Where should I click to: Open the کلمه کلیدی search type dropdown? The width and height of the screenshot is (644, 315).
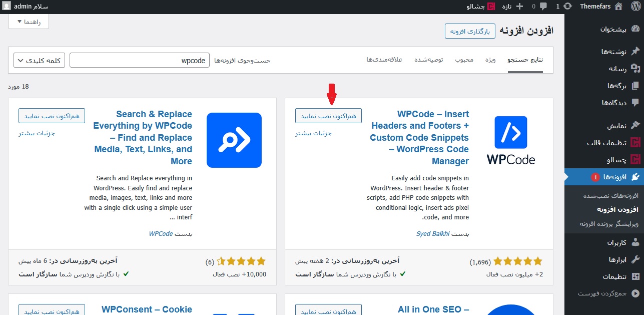click(40, 61)
